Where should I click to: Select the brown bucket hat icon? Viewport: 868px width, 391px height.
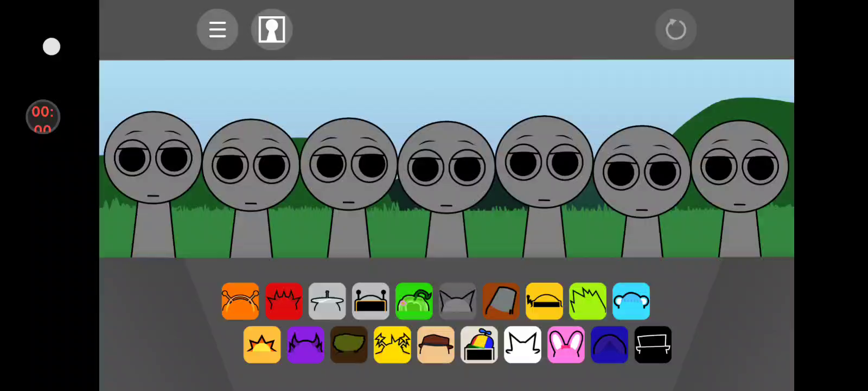pyautogui.click(x=501, y=301)
